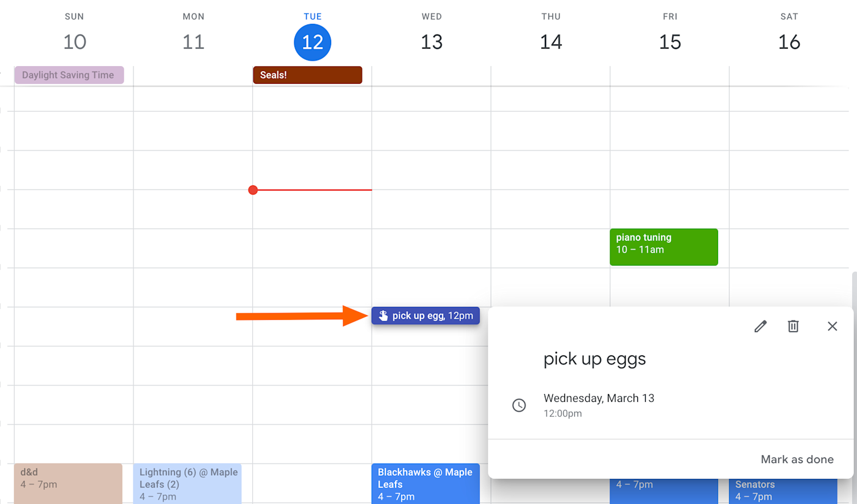Open the d&d event on Sunday
The image size is (857, 504).
pos(69,483)
